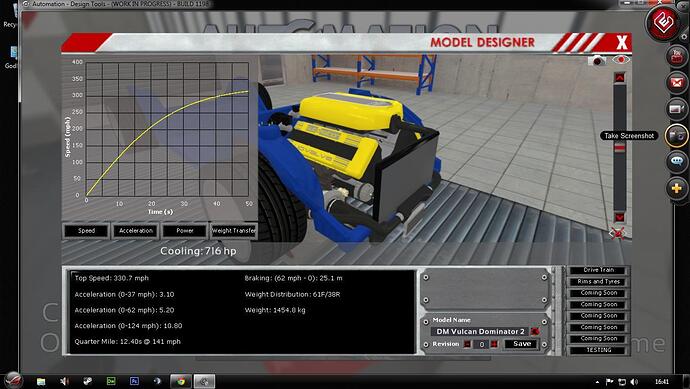Click the Model Name input field
Viewport: 690px width, 389px height.
481,331
